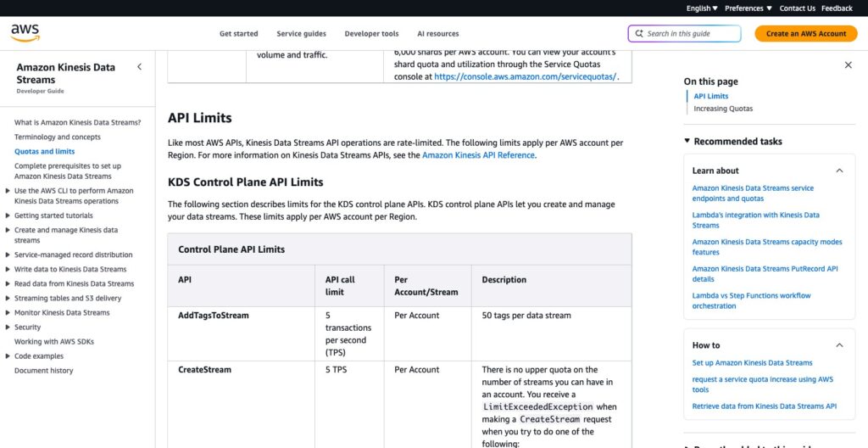
Task: Collapse the Learn about card
Action: [839, 171]
